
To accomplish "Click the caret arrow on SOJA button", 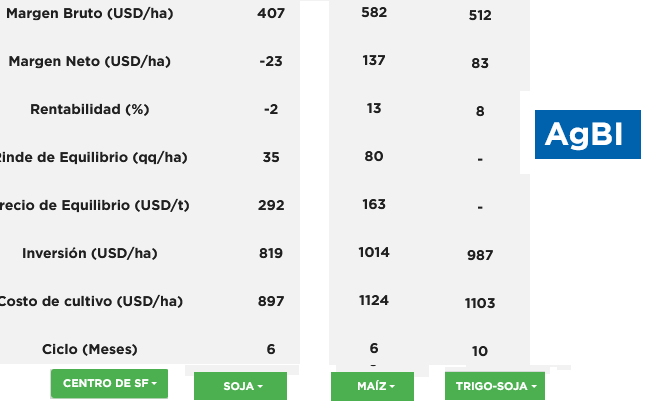I will (x=260, y=387).
